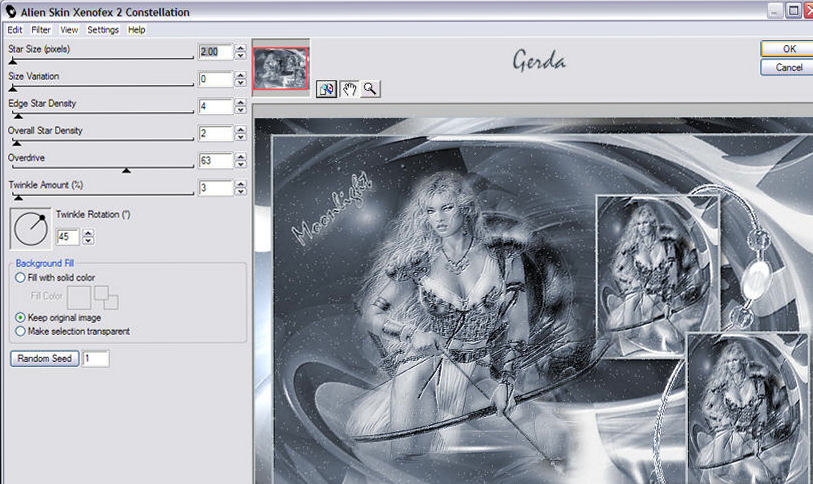Click the Overdrive slider handle
This screenshot has height=484, width=813.
click(x=126, y=170)
